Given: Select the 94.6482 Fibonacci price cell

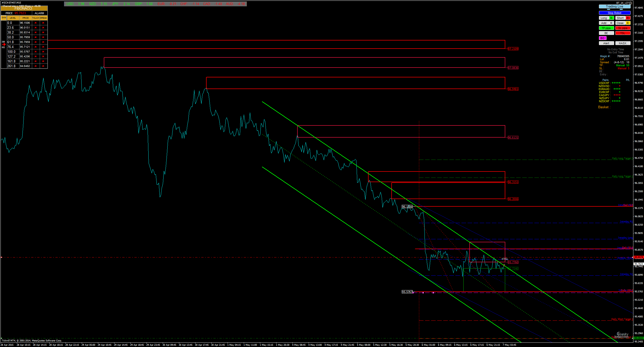Looking at the screenshot, I should point(25,66).
